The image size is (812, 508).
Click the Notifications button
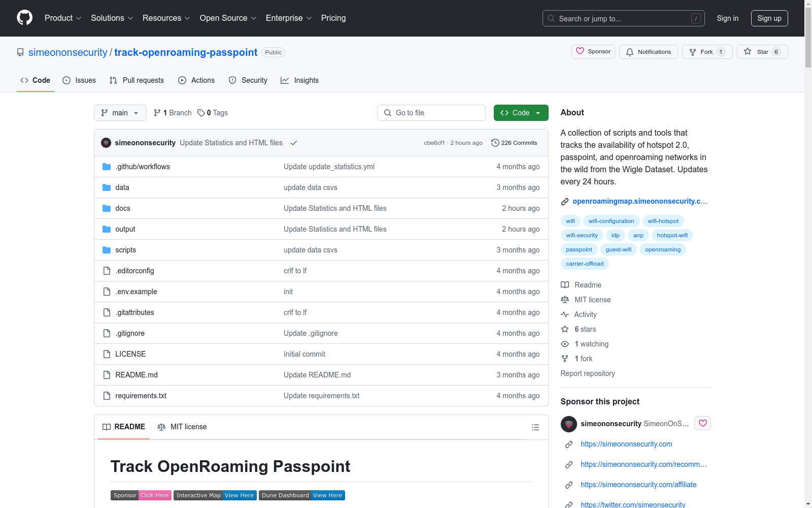pos(648,52)
